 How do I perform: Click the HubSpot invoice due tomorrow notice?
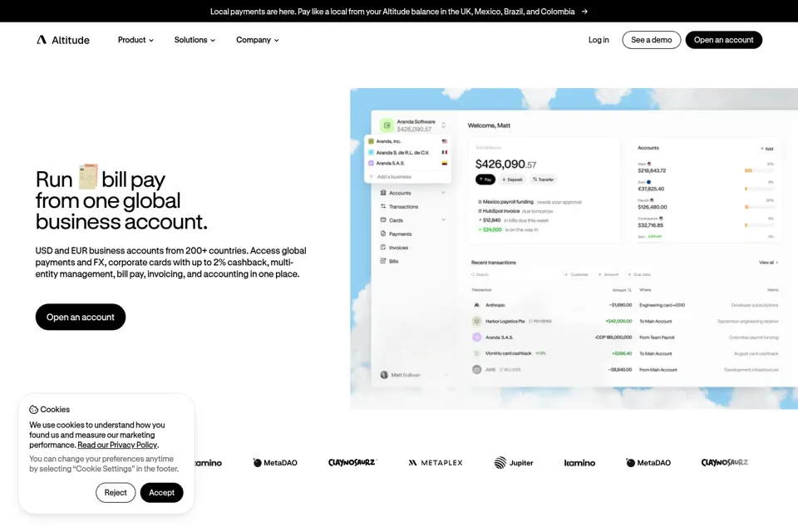click(x=515, y=211)
